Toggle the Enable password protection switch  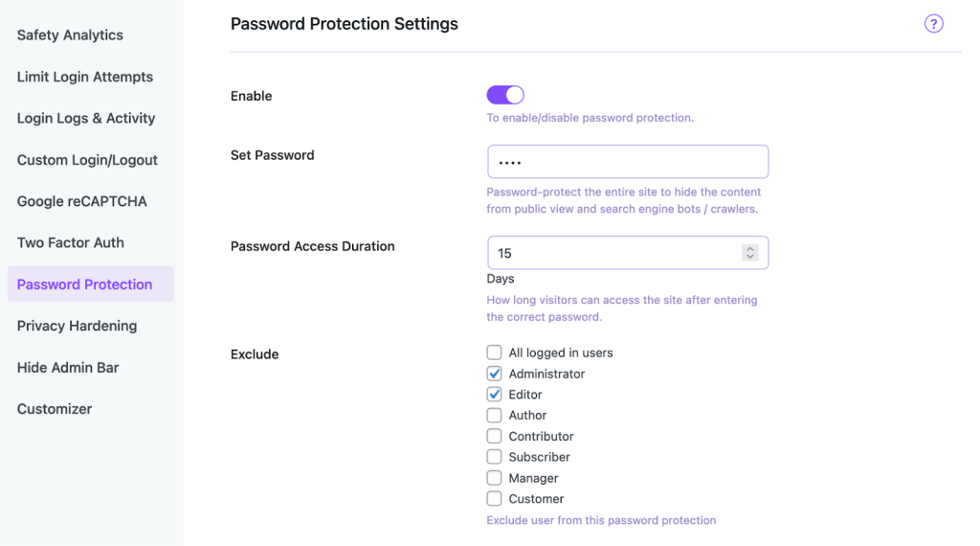[505, 95]
